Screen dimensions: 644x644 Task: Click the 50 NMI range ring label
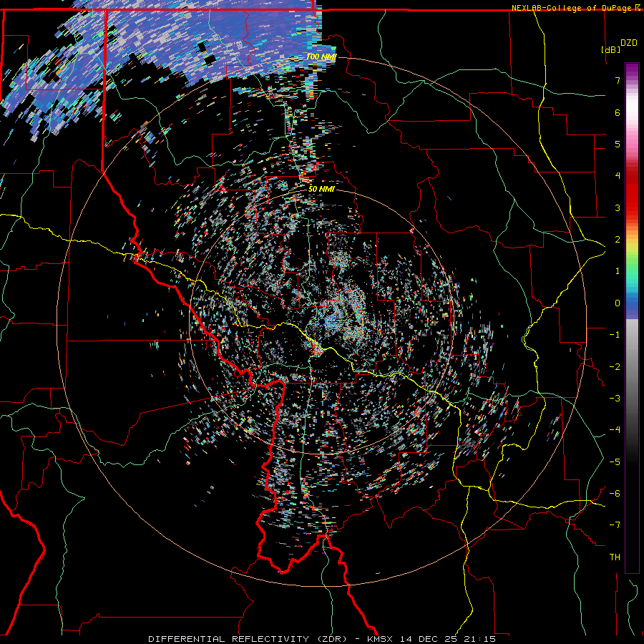tap(321, 189)
